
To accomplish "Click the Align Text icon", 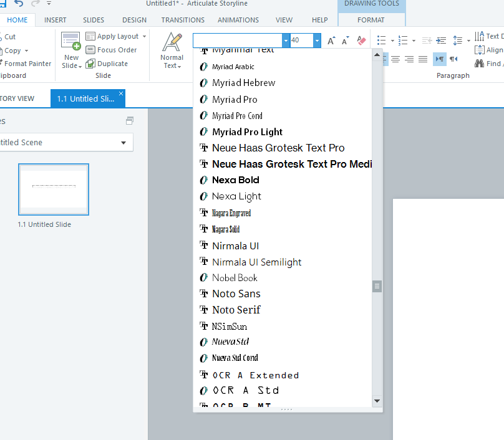I will (x=479, y=50).
